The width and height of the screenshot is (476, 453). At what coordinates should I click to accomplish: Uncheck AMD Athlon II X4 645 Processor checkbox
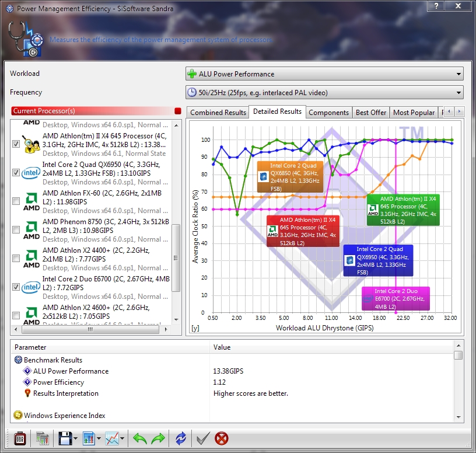pos(16,144)
